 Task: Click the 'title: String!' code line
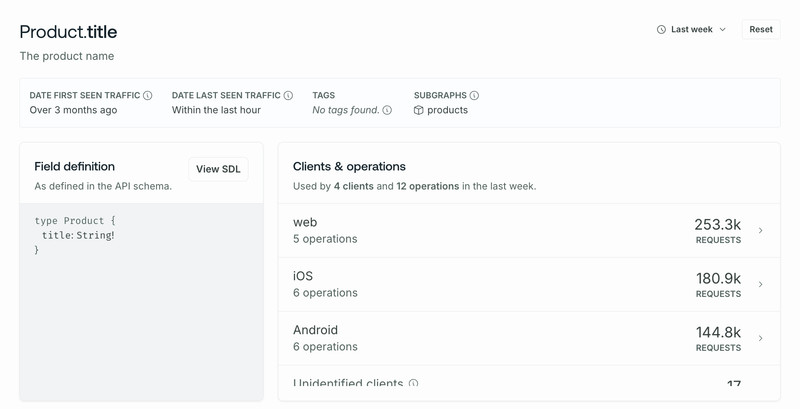point(78,235)
